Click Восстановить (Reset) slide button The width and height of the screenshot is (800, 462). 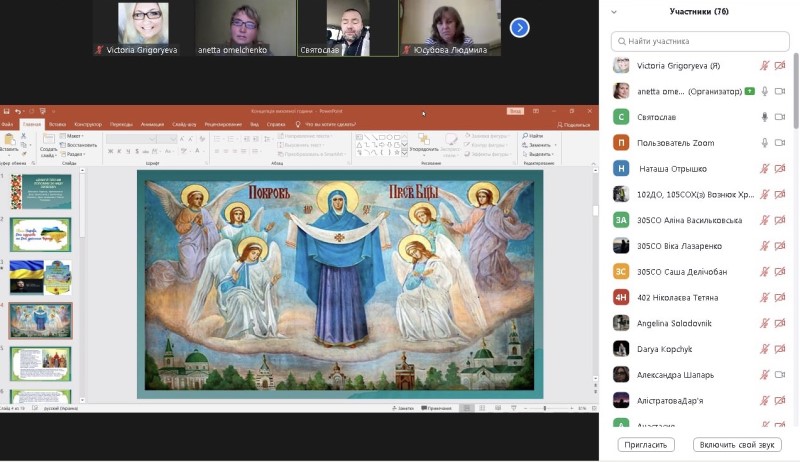79,145
